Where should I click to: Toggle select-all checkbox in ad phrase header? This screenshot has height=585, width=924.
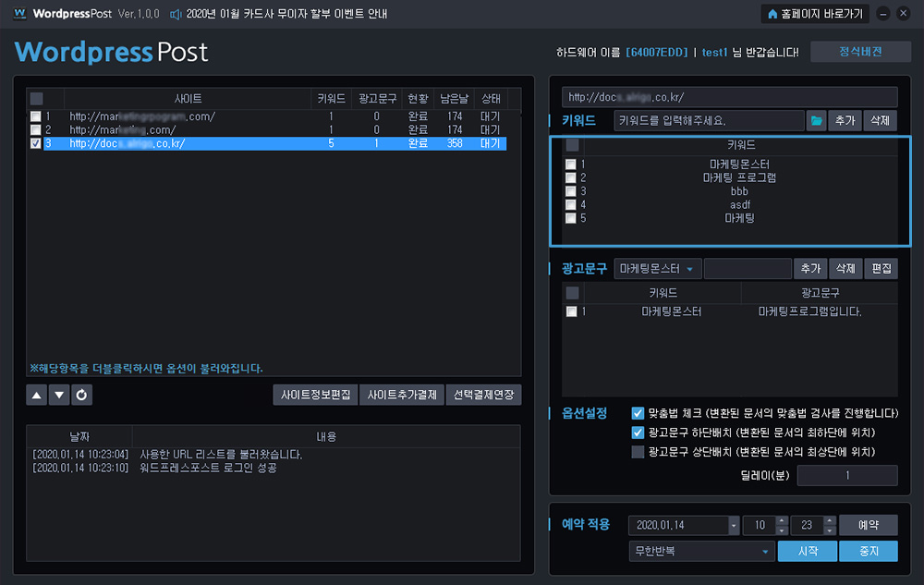point(572,293)
